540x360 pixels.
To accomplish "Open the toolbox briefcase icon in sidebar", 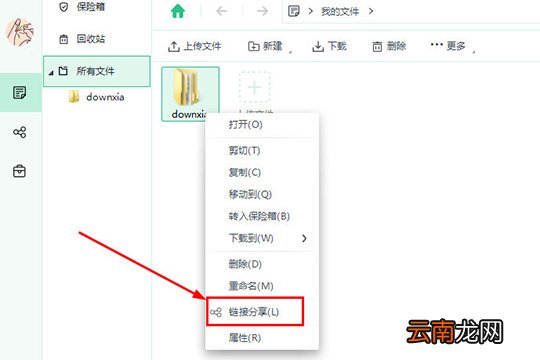I will [19, 171].
